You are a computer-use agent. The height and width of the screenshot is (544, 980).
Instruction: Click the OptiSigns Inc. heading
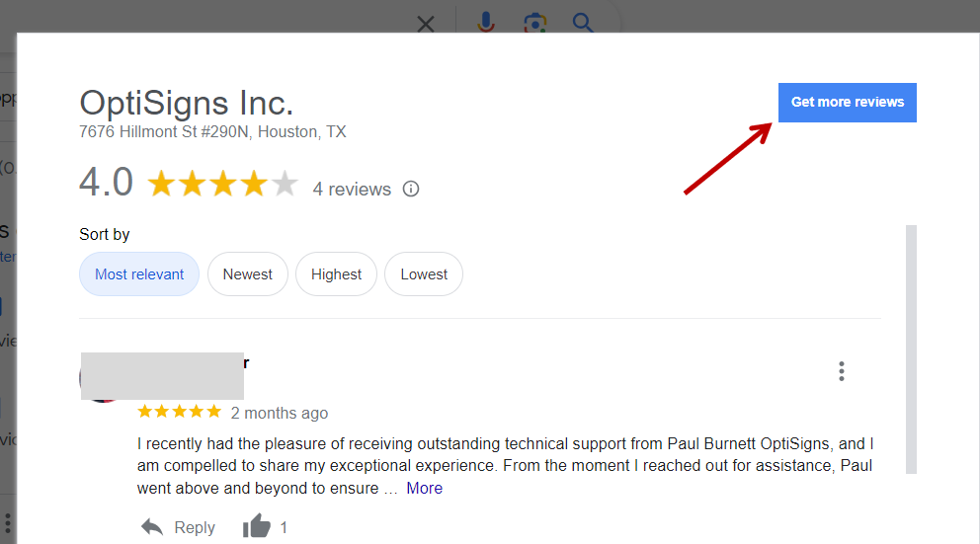point(187,103)
